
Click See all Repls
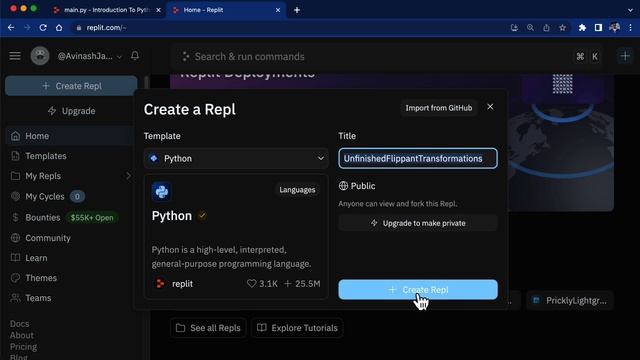(x=208, y=328)
